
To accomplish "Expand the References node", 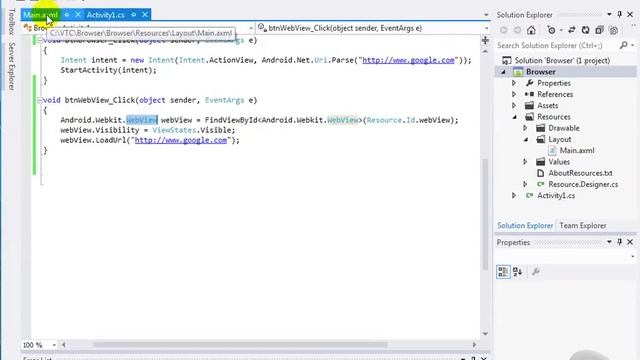I will click(x=514, y=94).
